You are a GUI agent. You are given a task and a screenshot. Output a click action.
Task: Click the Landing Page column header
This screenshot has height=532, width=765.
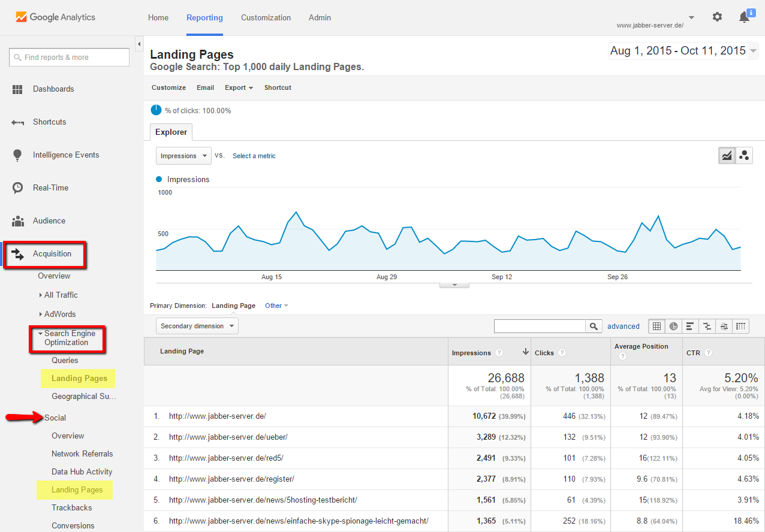click(182, 351)
